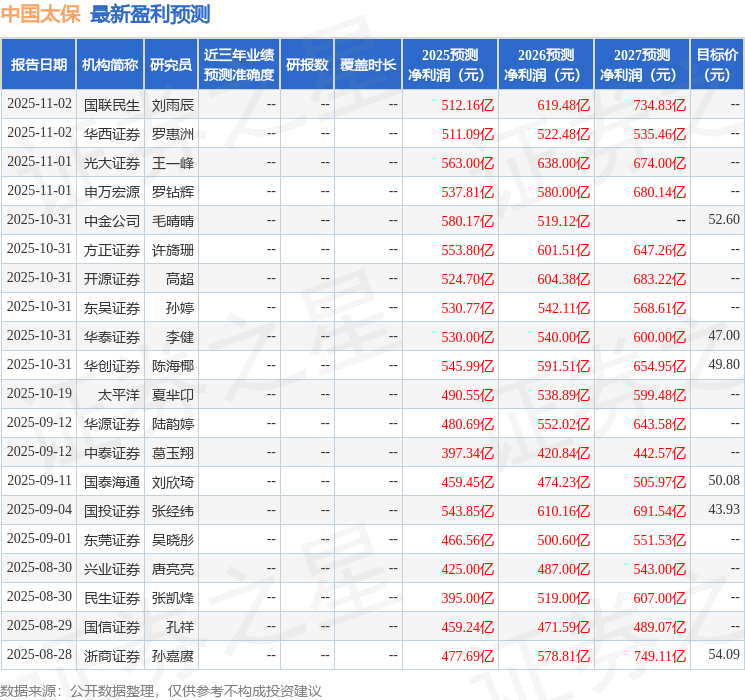Image resolution: width=745 pixels, height=700 pixels.
Task: Click the 研报数 column header
Action: pos(307,65)
